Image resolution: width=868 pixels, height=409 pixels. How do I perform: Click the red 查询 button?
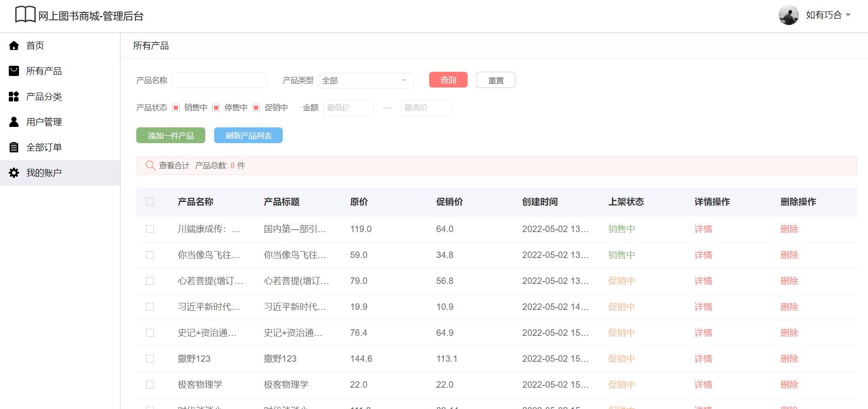click(x=448, y=80)
